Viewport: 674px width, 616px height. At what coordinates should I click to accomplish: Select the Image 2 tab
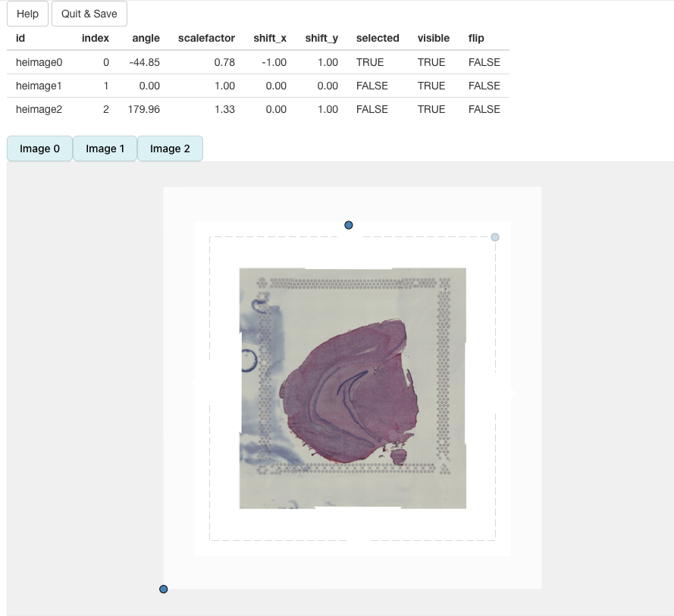[x=170, y=149]
